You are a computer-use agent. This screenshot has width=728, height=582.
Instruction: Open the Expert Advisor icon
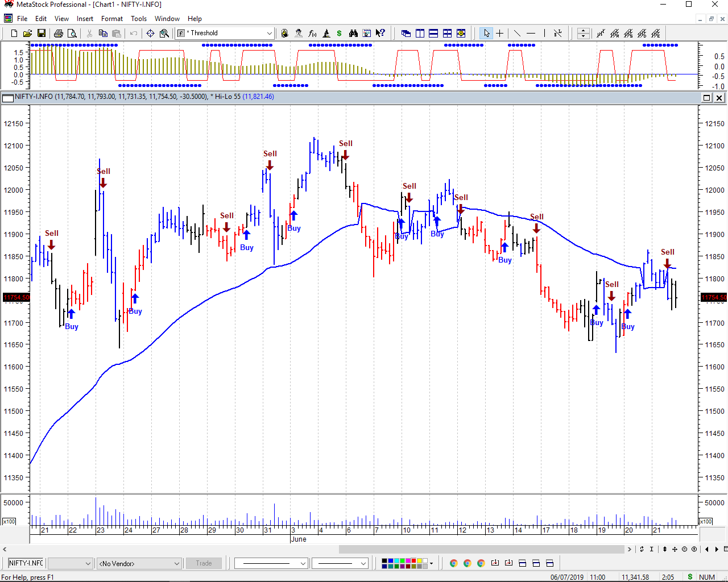point(299,34)
